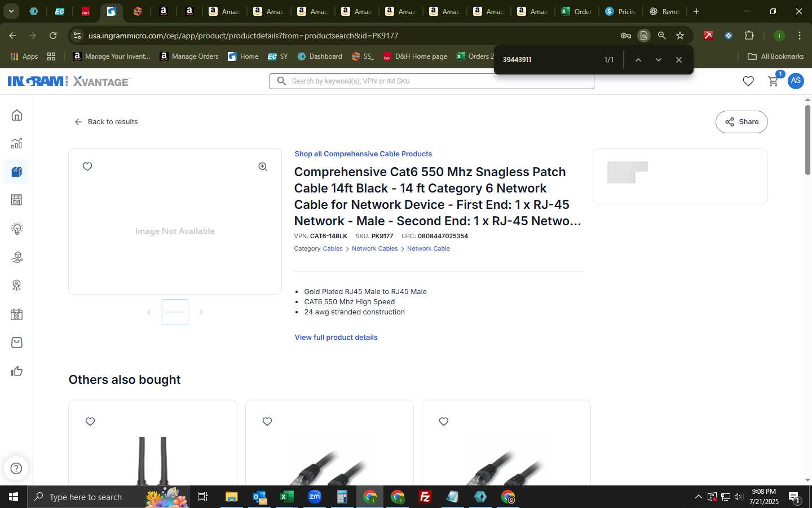Open the help question mark icon
Screen dimensions: 812x508
pyautogui.click(x=16, y=468)
